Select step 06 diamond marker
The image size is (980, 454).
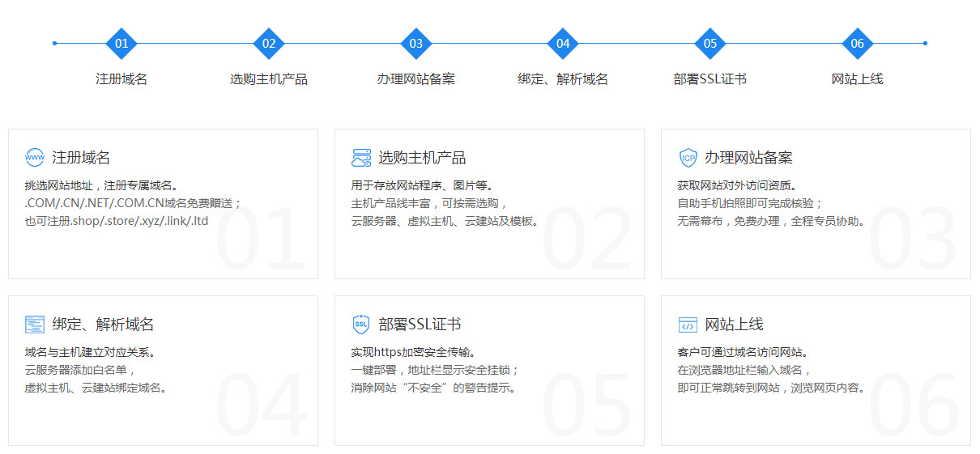point(858,44)
